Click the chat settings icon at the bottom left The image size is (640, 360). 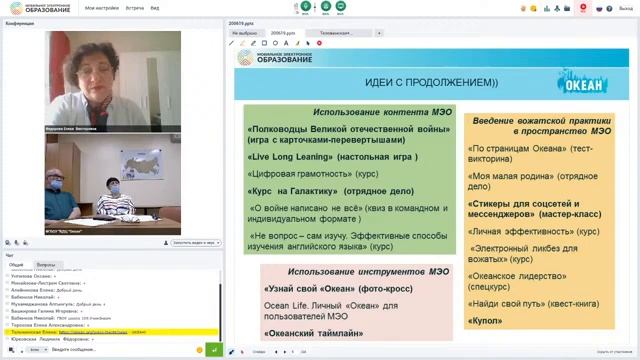pyautogui.click(x=11, y=350)
